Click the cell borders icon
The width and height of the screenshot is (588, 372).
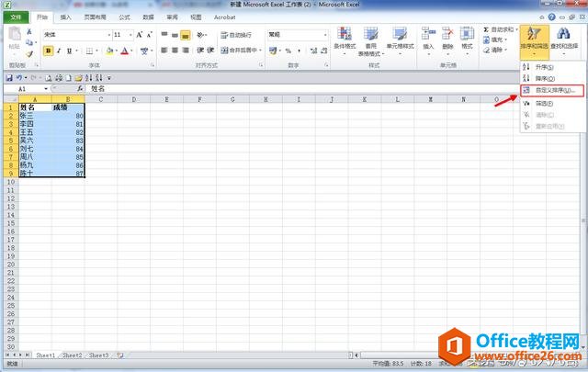tap(90, 51)
